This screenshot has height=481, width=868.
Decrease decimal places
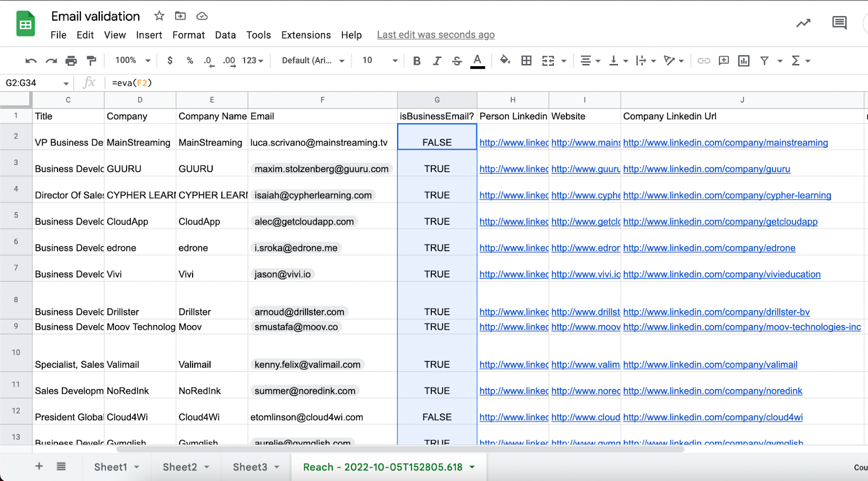pyautogui.click(x=208, y=61)
